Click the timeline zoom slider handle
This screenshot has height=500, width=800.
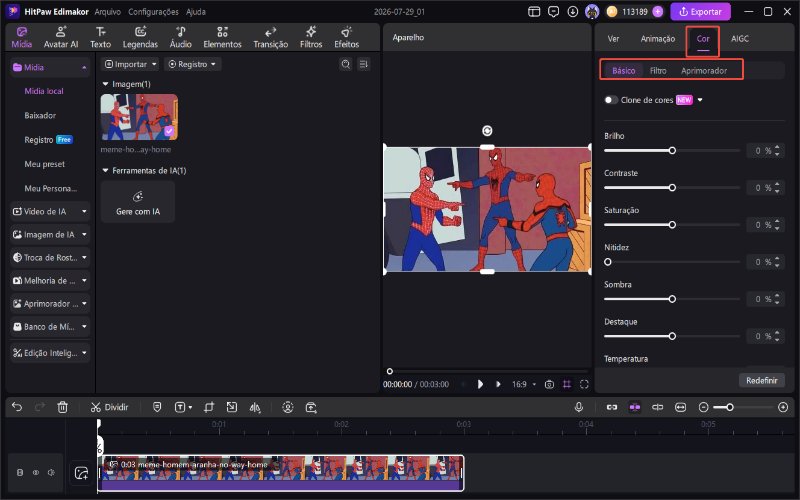pos(730,407)
